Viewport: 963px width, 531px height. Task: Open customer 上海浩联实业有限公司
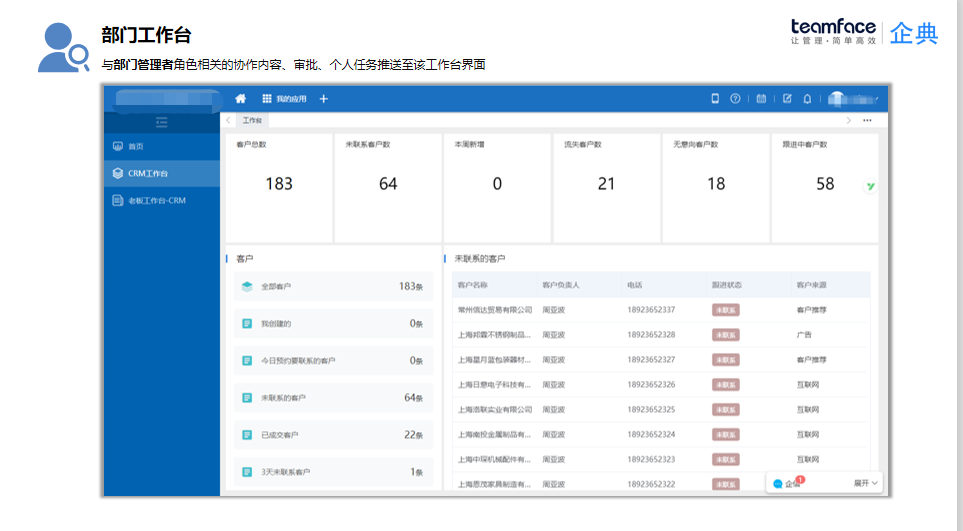point(495,409)
